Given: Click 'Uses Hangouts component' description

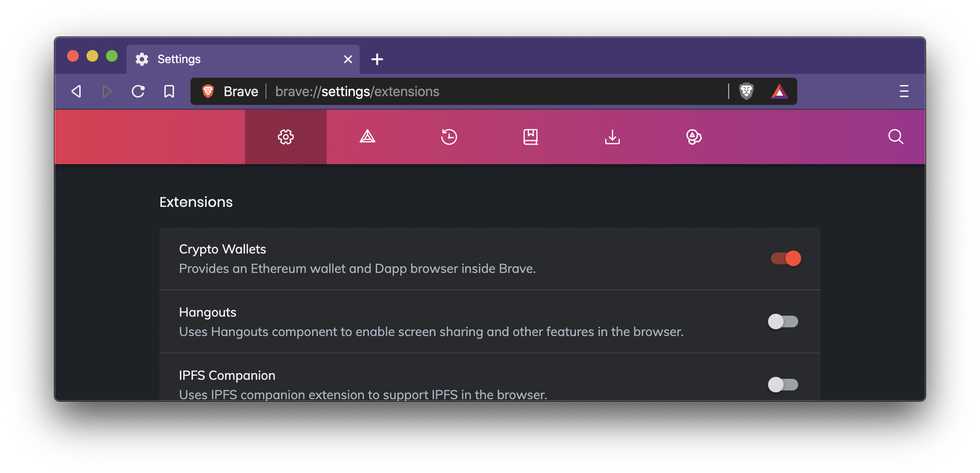Looking at the screenshot, I should [431, 332].
